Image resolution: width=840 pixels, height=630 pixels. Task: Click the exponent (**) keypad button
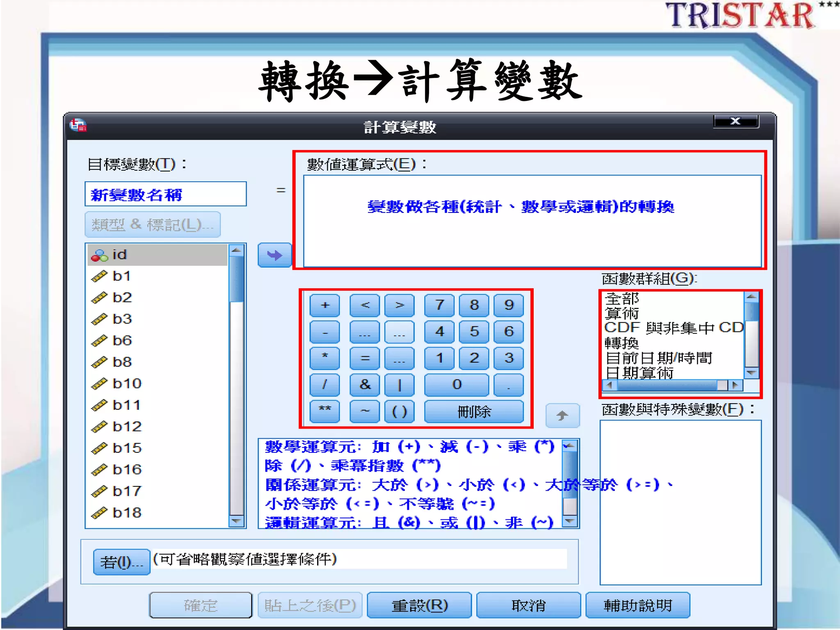click(325, 411)
